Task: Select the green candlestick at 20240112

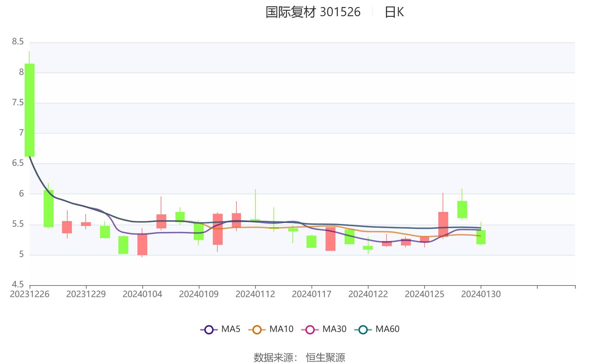Action: pyautogui.click(x=255, y=220)
